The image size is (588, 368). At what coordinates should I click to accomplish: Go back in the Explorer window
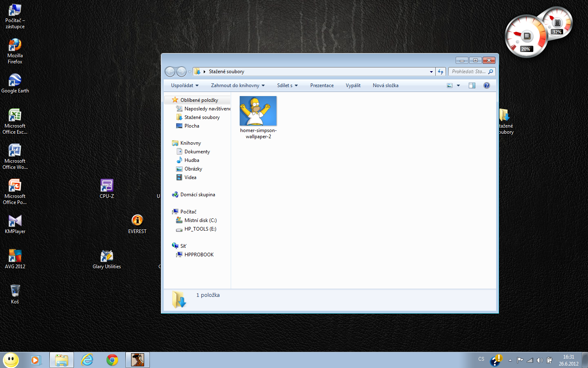(x=170, y=72)
